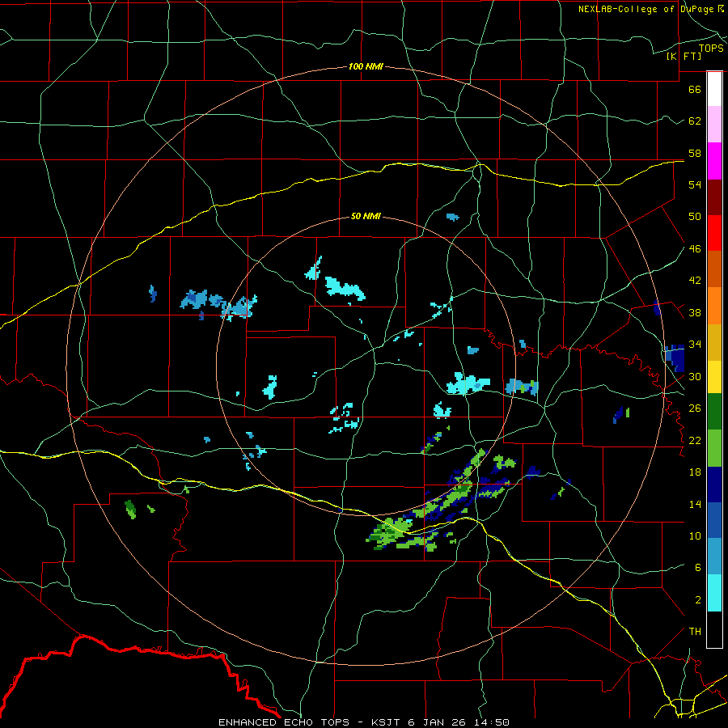Image resolution: width=728 pixels, height=728 pixels.
Task: Click the legend value 66
Action: tap(695, 89)
